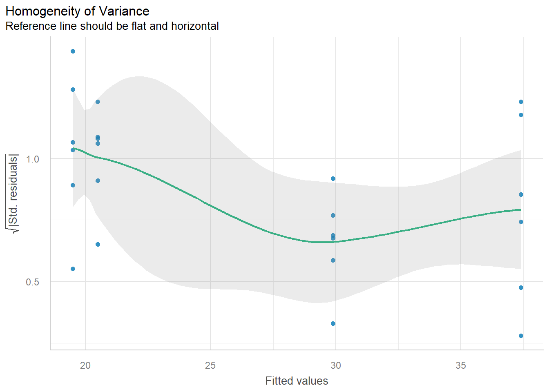The image size is (549, 392).
Task: Select the highest data point in the plot
Action: 73,51
